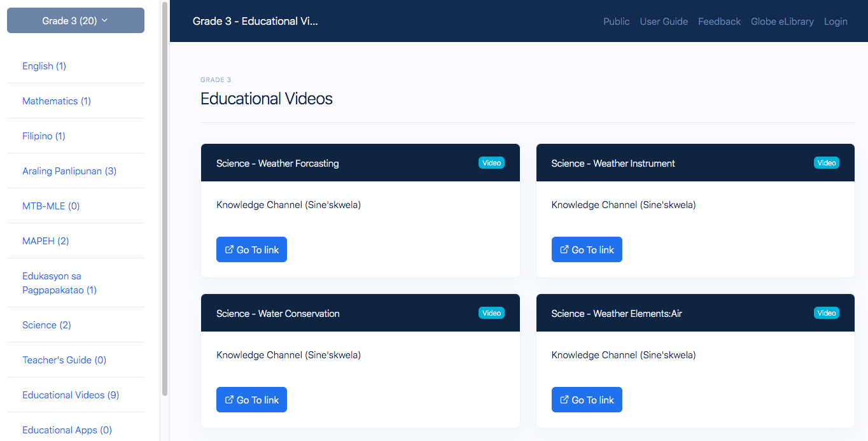Select MTB-MLE (0) in sidebar
Viewport: 868px width, 441px height.
[x=51, y=206]
